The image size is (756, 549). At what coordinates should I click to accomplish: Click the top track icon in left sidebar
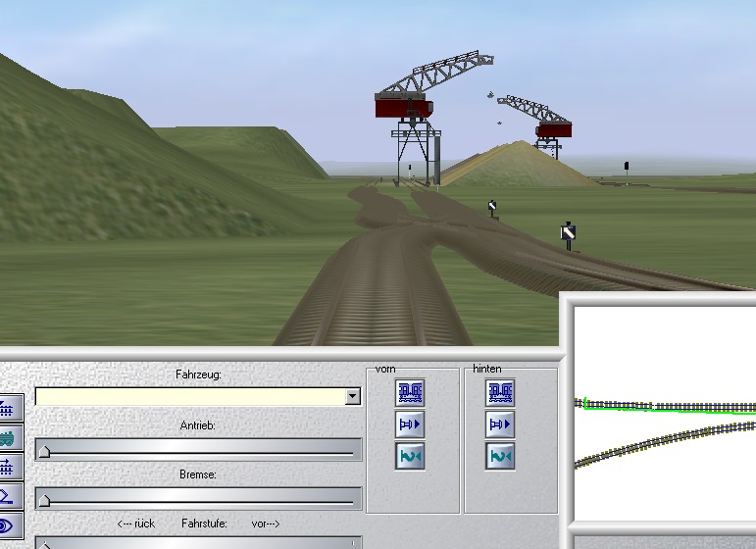(x=10, y=408)
